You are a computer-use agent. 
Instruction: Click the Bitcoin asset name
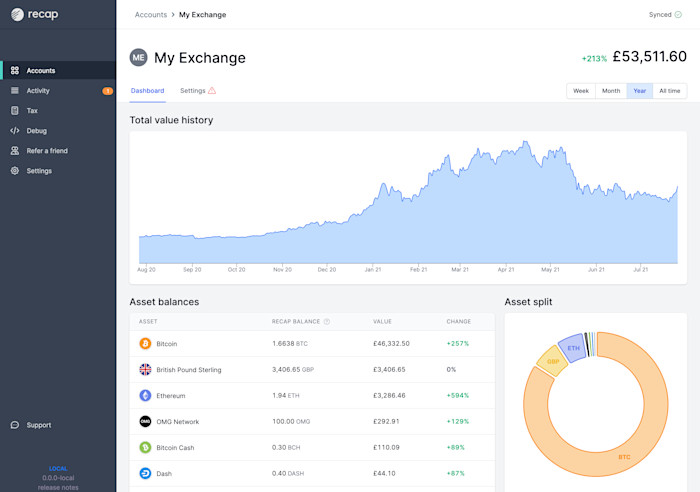167,344
